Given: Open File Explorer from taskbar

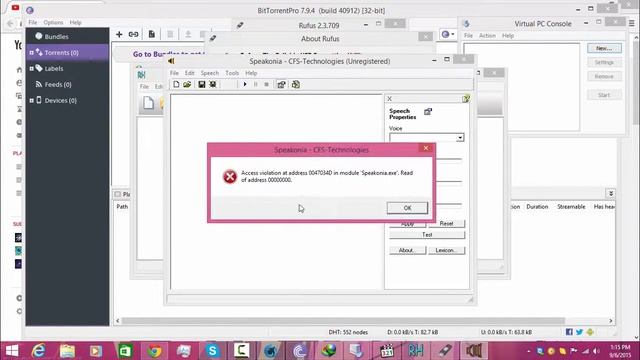Looking at the screenshot, I should 67,351.
